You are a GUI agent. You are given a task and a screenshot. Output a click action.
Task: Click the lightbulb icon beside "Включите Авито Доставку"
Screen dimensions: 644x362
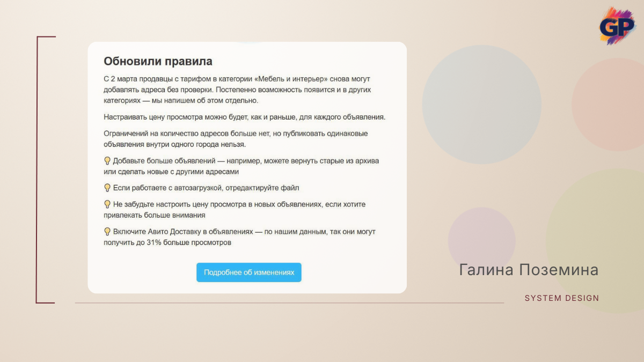point(107,232)
